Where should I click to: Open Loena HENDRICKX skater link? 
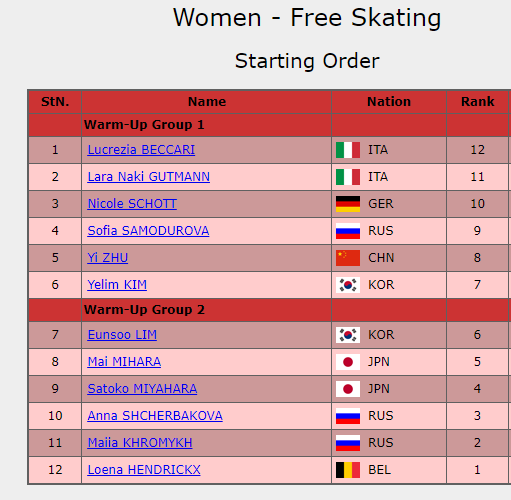(x=144, y=470)
